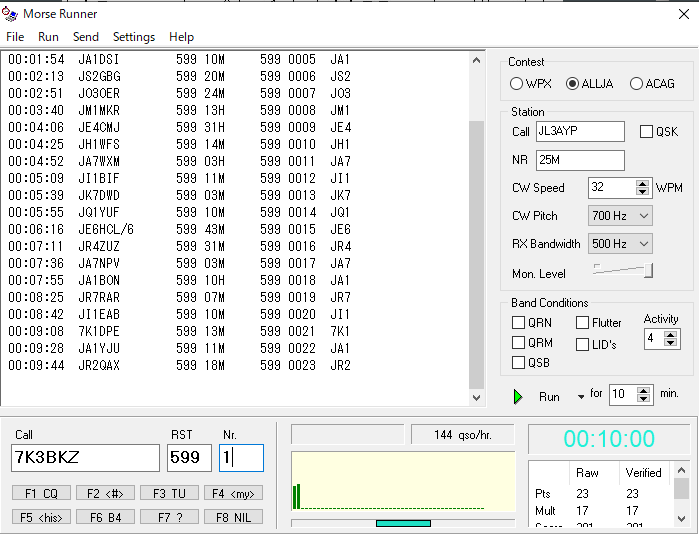699x534 pixels.
Task: Open the Help menu
Action: (181, 37)
